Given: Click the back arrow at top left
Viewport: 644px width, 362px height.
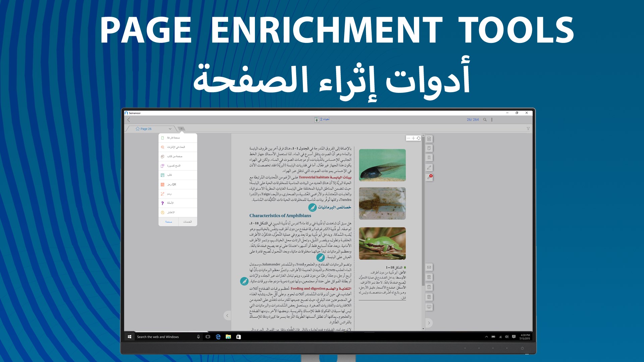Looking at the screenshot, I should pyautogui.click(x=129, y=120).
